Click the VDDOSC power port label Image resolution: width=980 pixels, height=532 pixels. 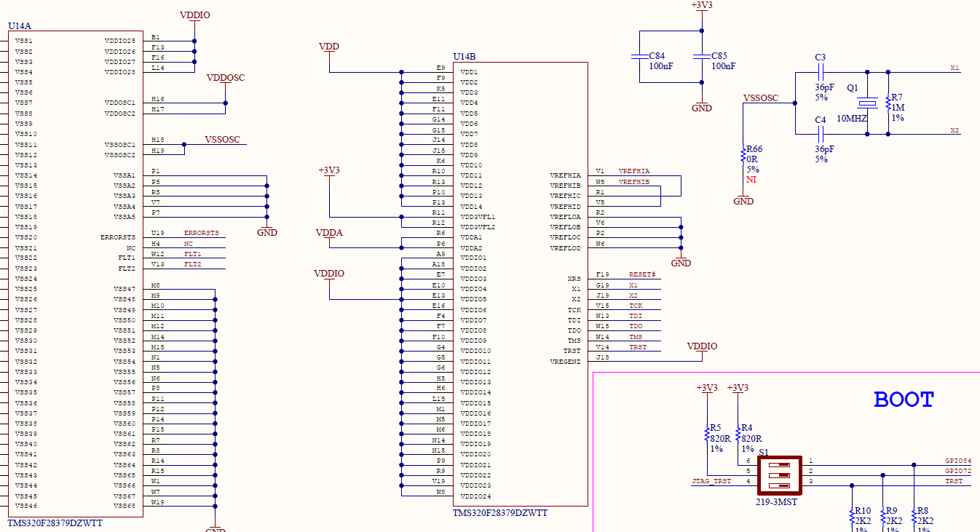[226, 78]
